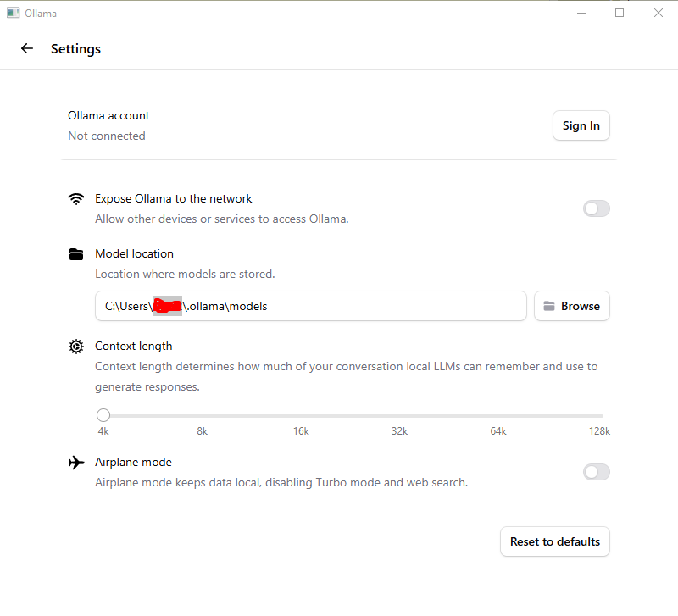This screenshot has height=616, width=678.
Task: Set context length to 8k
Action: (x=203, y=431)
